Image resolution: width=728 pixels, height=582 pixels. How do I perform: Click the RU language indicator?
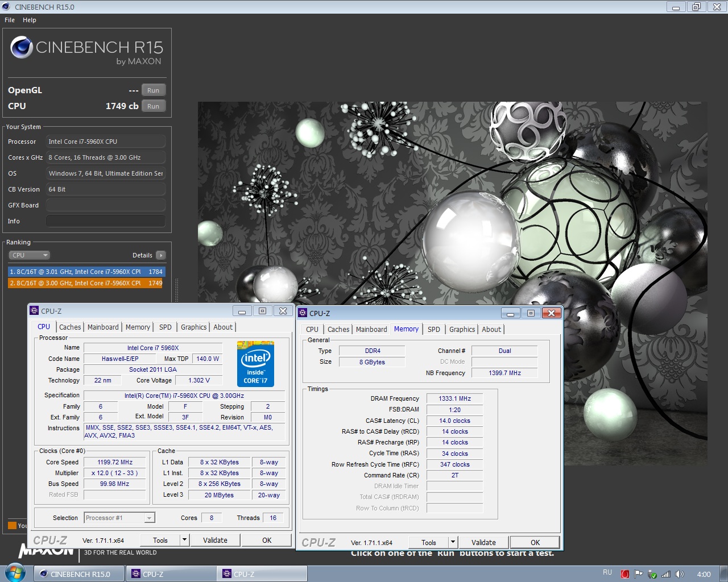(x=607, y=572)
